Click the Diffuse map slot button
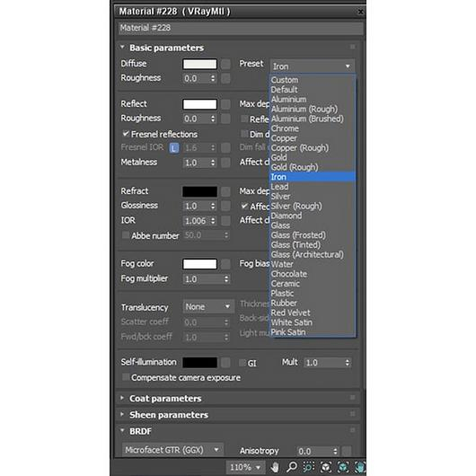 pyautogui.click(x=225, y=64)
